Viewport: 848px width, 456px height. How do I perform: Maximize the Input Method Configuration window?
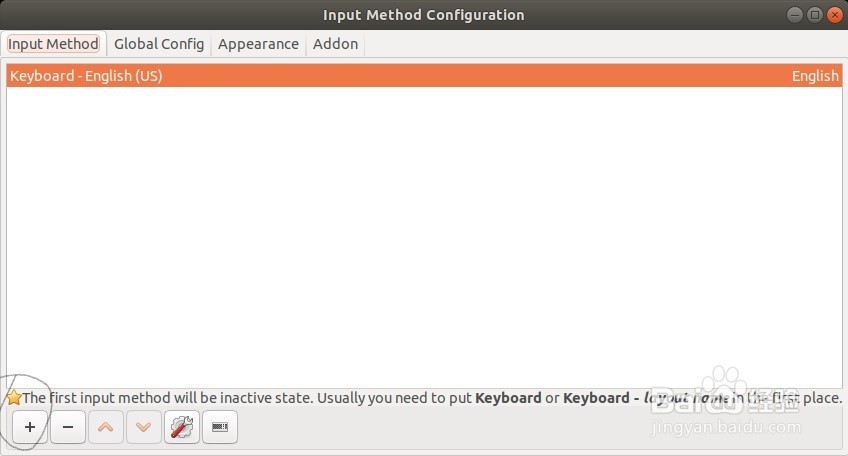pos(814,15)
